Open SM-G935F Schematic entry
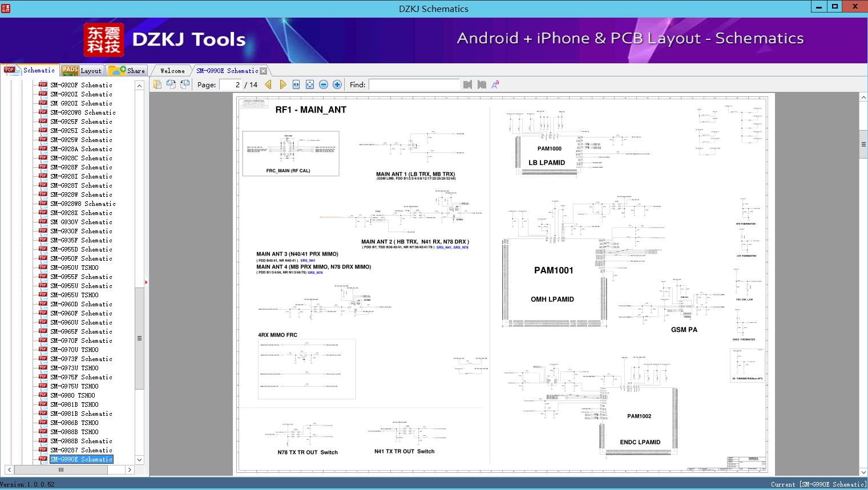 (x=81, y=240)
